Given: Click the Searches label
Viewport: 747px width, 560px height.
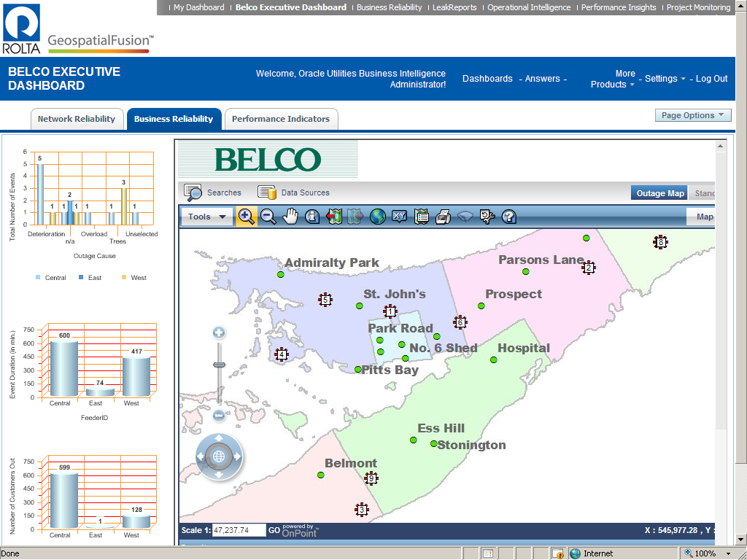Looking at the screenshot, I should (224, 192).
